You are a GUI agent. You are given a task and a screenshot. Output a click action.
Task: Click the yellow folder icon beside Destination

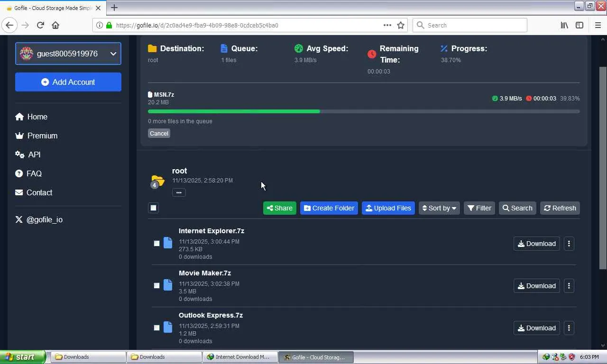(152, 48)
